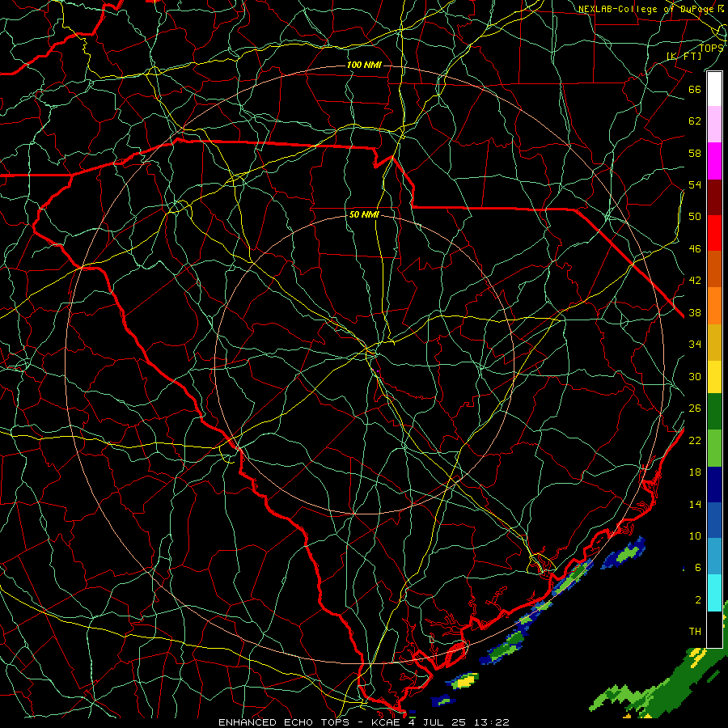The height and width of the screenshot is (728, 728).
Task: Click the '13:22' timestamp
Action: (492, 722)
